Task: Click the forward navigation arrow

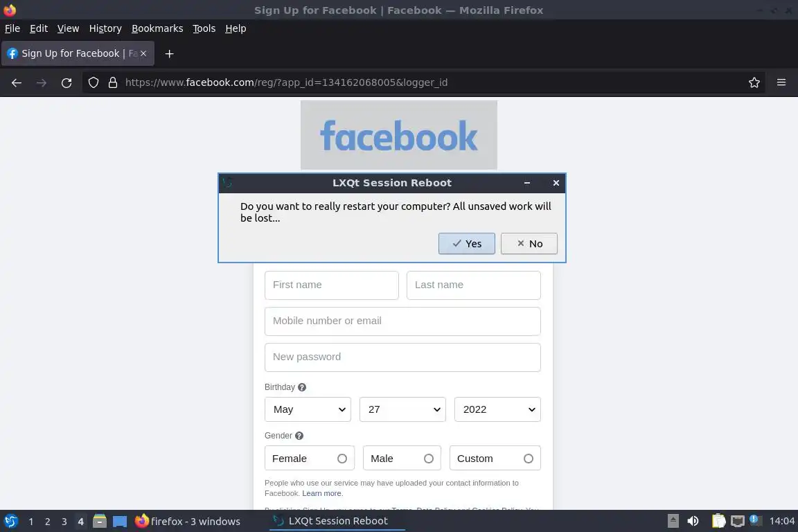Action: point(42,82)
